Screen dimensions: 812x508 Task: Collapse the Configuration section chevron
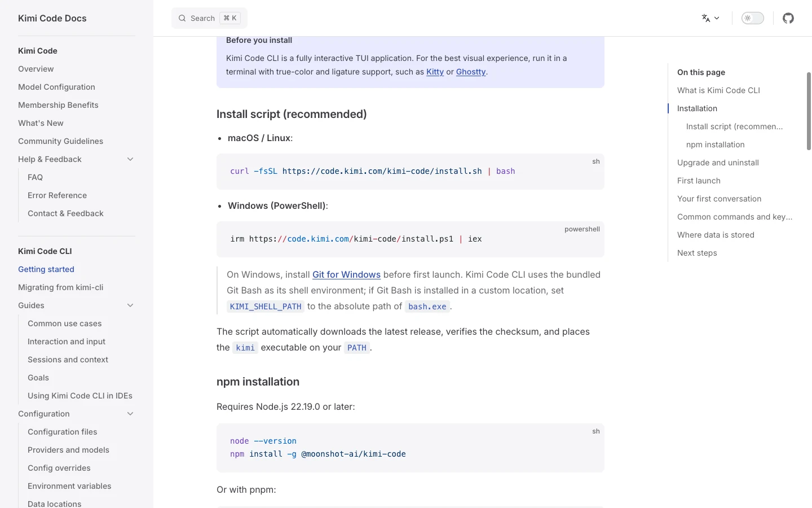click(130, 414)
